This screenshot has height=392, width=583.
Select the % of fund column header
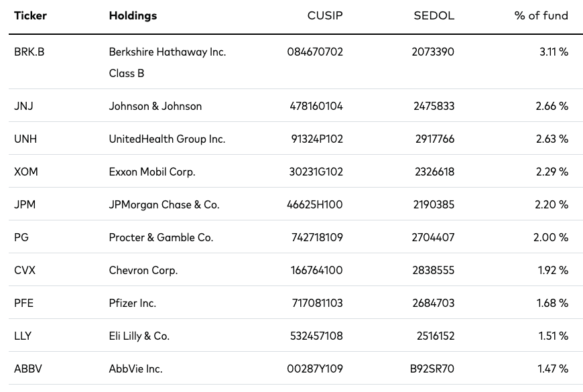pos(541,15)
